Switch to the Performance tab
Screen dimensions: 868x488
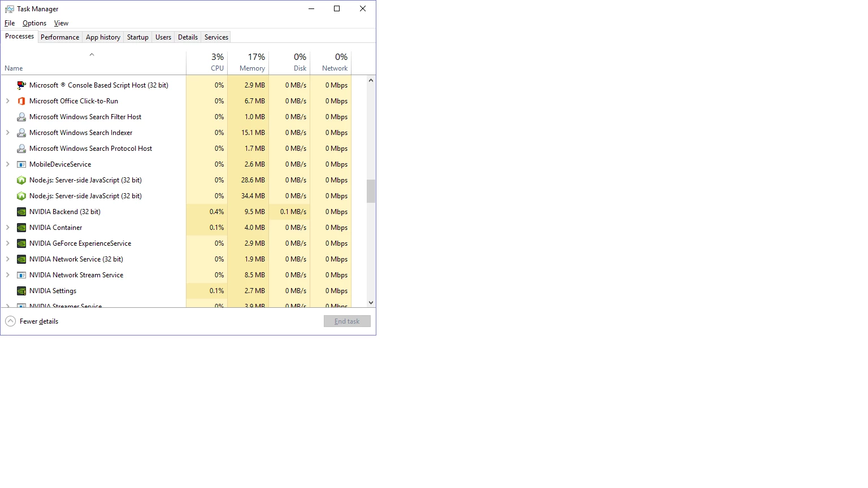tap(60, 37)
